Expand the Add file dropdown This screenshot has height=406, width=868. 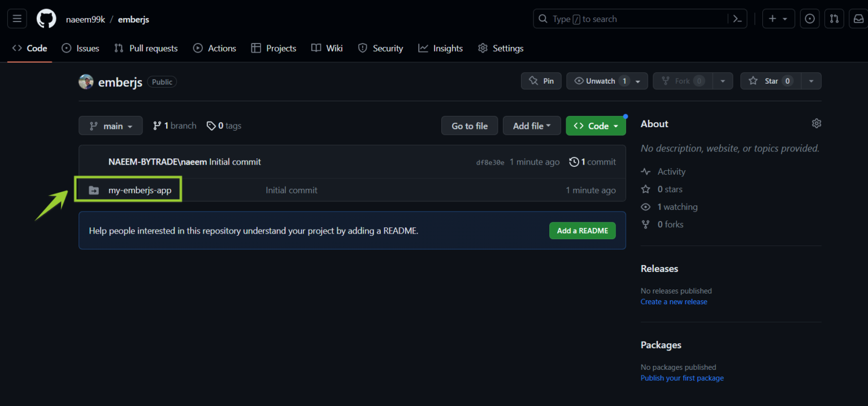click(531, 125)
